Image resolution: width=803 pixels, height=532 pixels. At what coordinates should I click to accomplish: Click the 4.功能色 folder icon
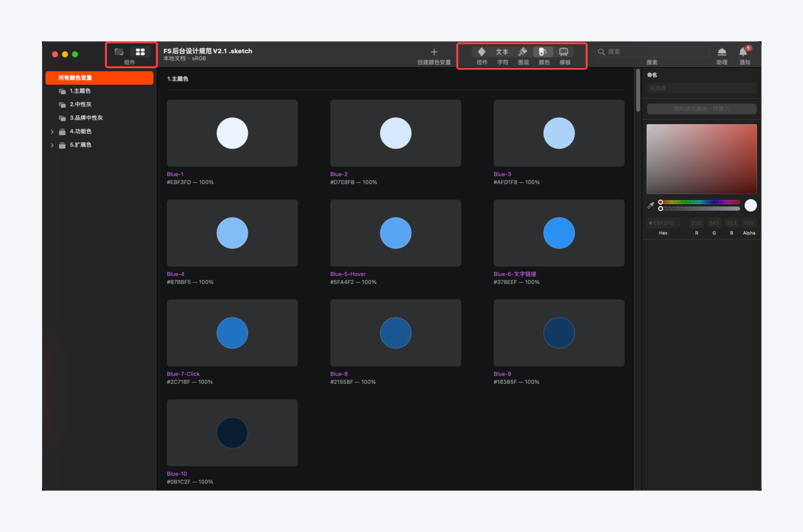point(62,132)
